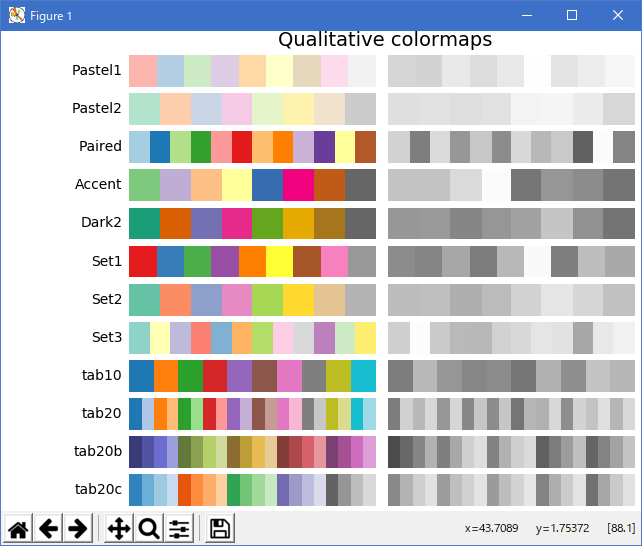The image size is (642, 546).
Task: Click the cyan swatch in tab10 row
Action: click(363, 376)
